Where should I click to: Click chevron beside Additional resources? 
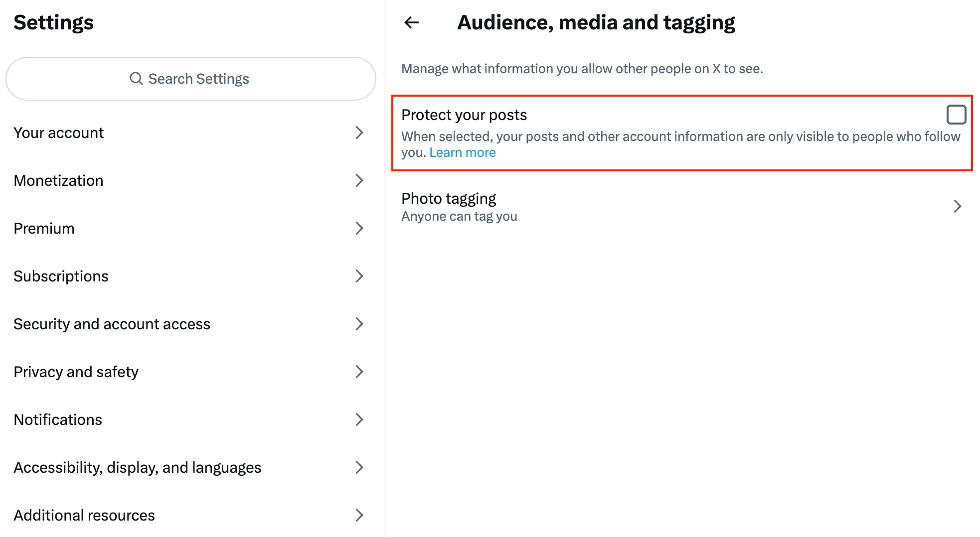point(359,516)
